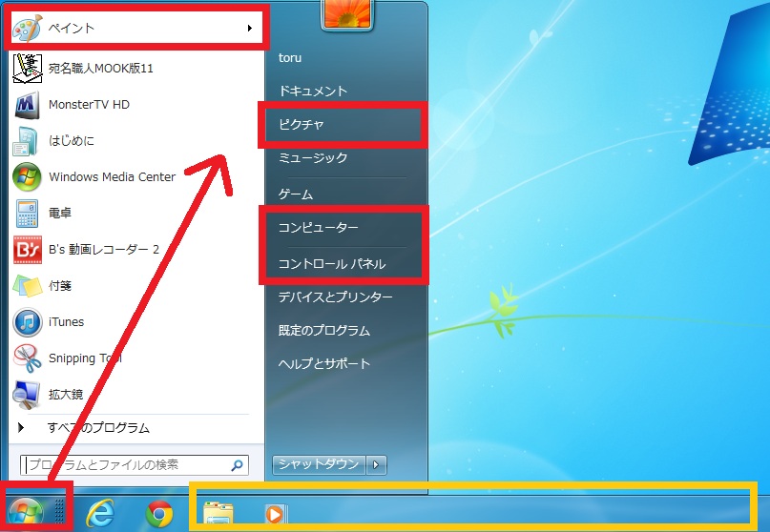This screenshot has height=532, width=770.
Task: Click the Windows Start orb
Action: [26, 513]
